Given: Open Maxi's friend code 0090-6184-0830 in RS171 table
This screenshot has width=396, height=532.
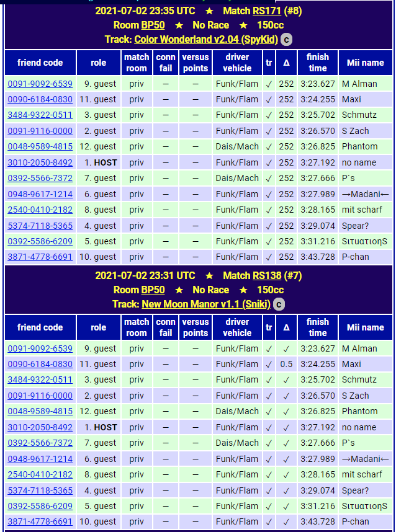Looking at the screenshot, I should pos(40,99).
